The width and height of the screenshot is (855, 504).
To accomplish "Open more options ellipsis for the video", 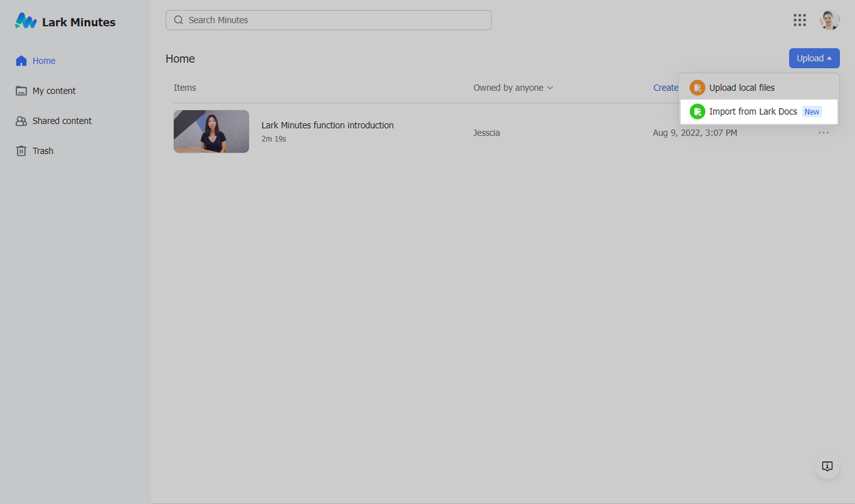I will 824,133.
